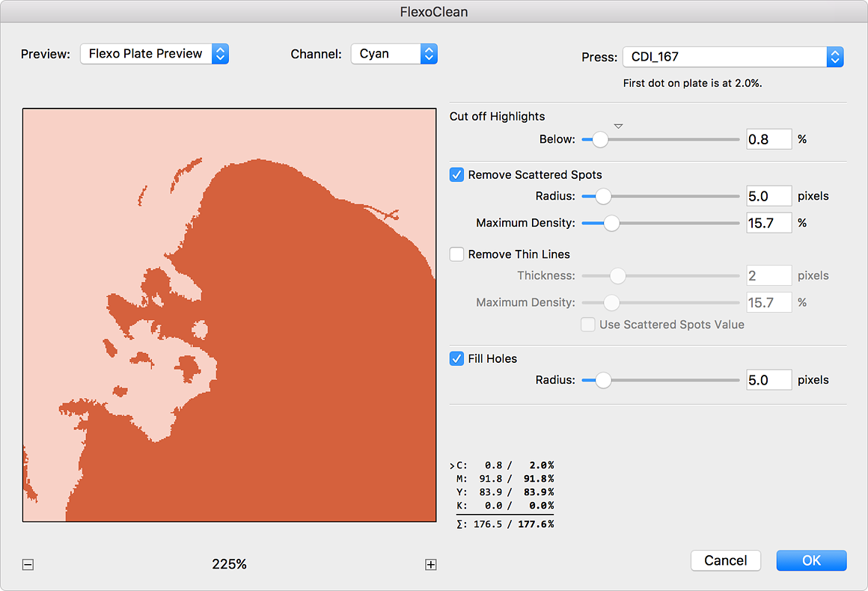Enable the Remove Thin Lines checkbox
Screen dimensions: 868x591
tap(456, 254)
